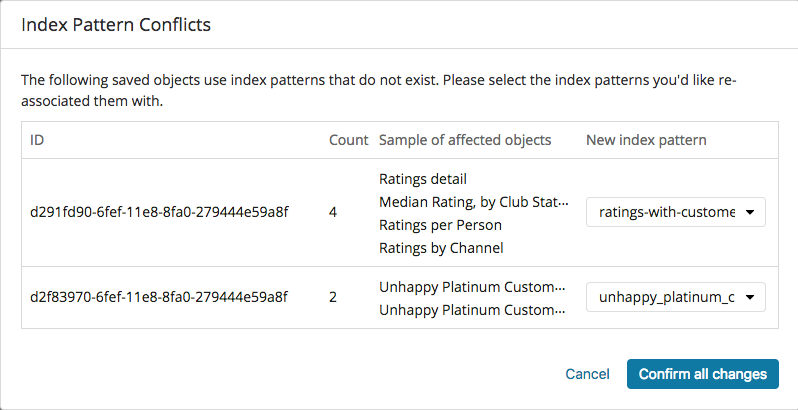Click the count value 2

click(x=334, y=297)
